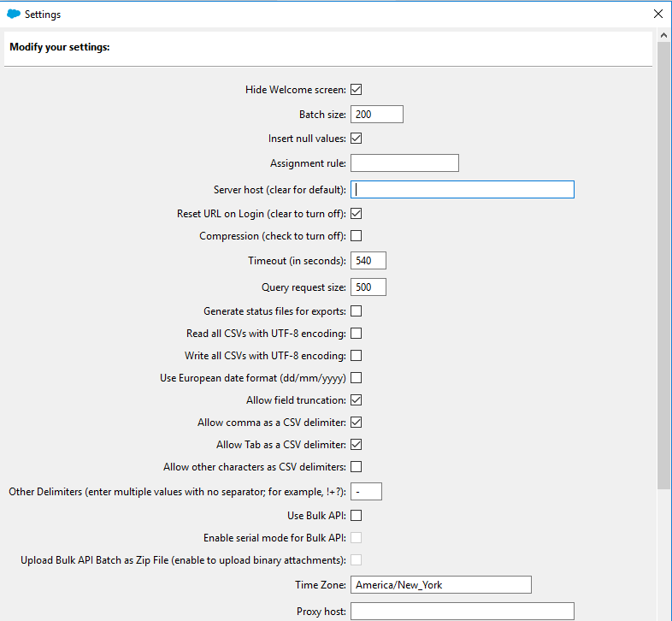This screenshot has height=621, width=672.
Task: Toggle Reset URL on Login checkbox
Action: pos(357,214)
